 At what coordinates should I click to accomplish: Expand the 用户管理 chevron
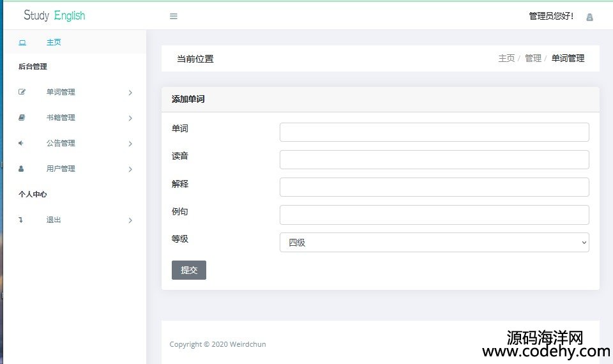click(x=130, y=169)
